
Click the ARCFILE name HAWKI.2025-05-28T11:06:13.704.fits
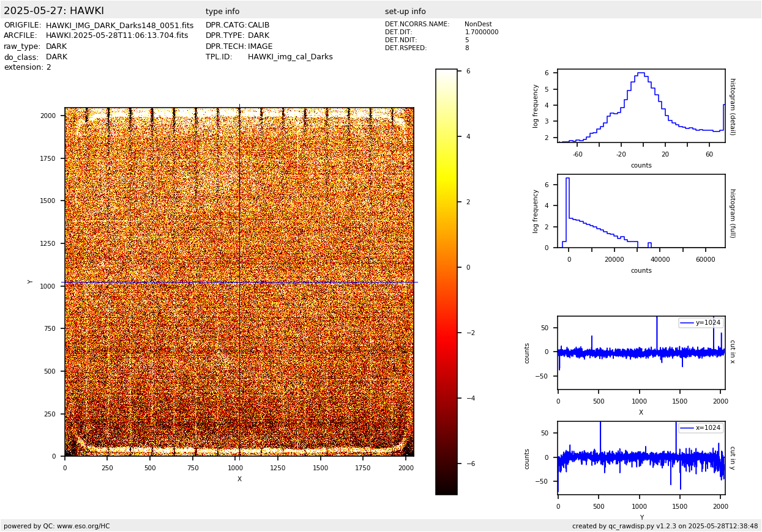click(117, 36)
